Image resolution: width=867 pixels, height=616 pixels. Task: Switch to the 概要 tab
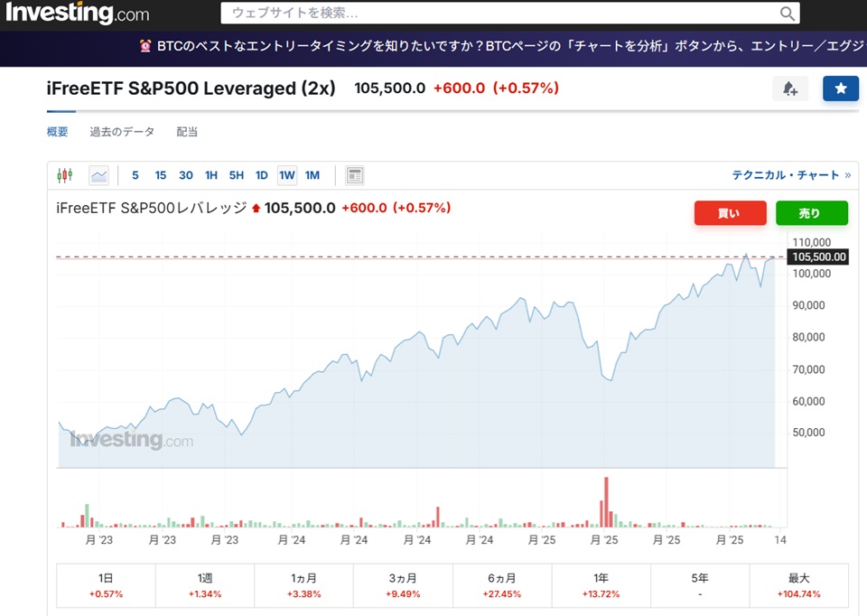pos(57,132)
